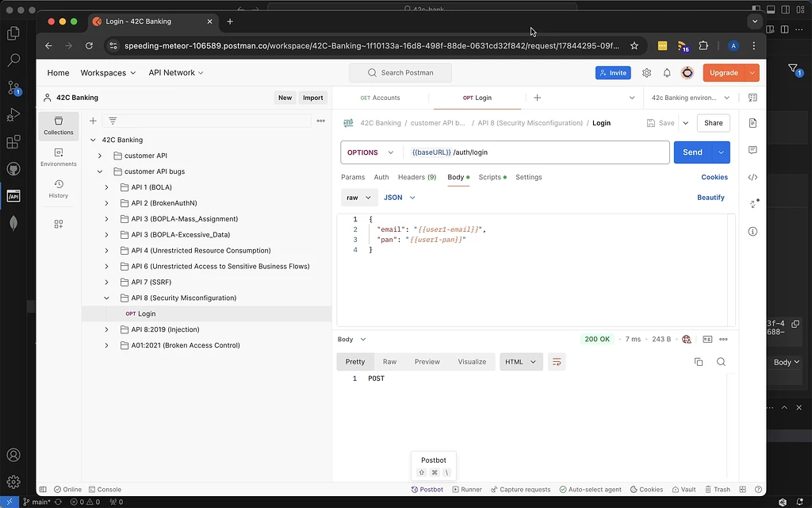
Task: Expand the API 7 (SSRF) folder
Action: (x=107, y=282)
